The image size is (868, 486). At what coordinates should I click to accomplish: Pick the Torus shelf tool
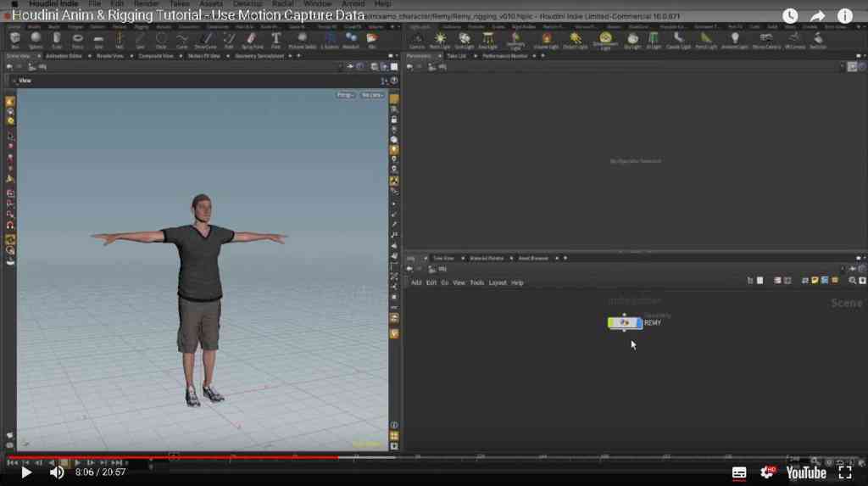[x=77, y=40]
